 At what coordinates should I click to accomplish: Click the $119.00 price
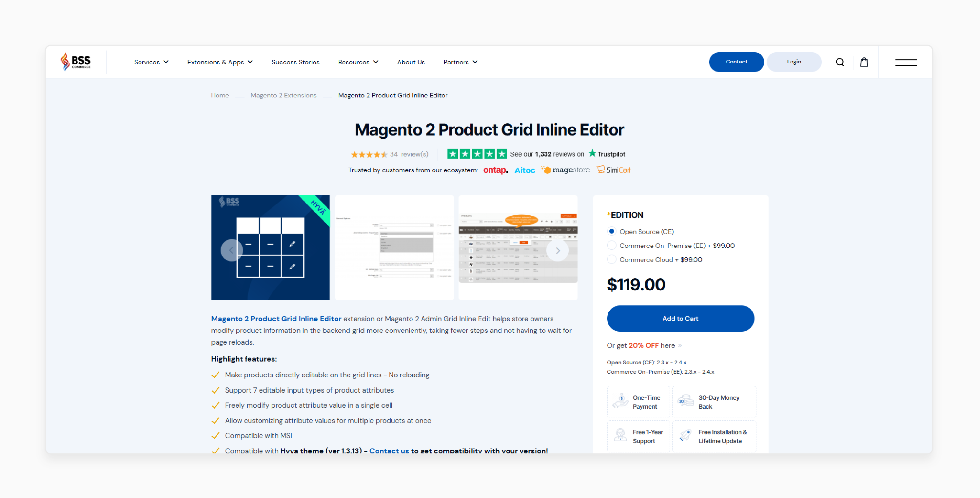(x=636, y=284)
